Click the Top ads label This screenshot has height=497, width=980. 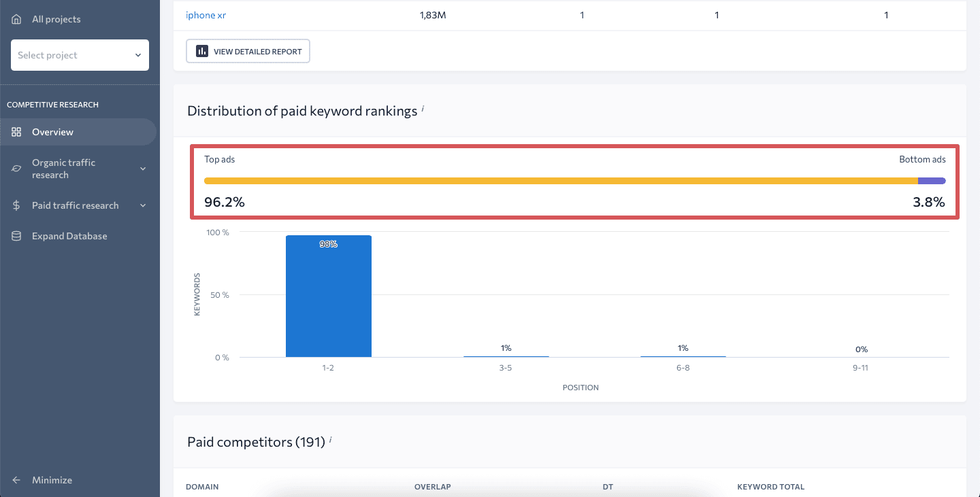(x=219, y=159)
